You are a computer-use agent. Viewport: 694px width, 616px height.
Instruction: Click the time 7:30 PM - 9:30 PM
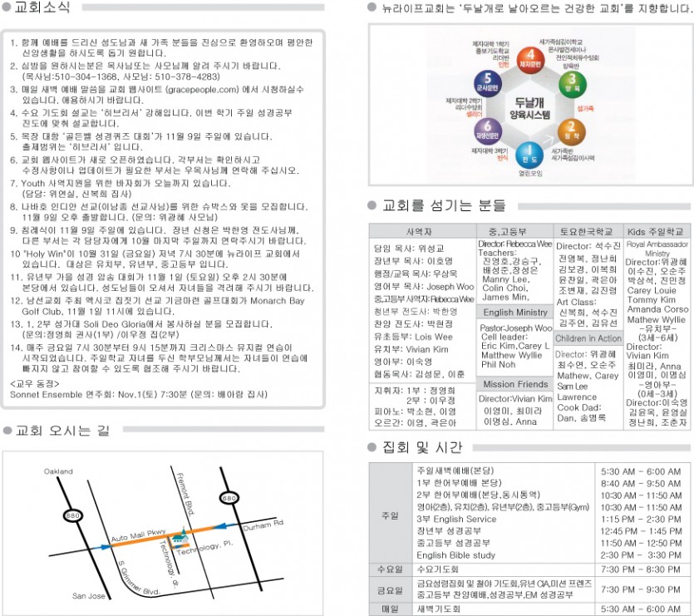point(641,589)
